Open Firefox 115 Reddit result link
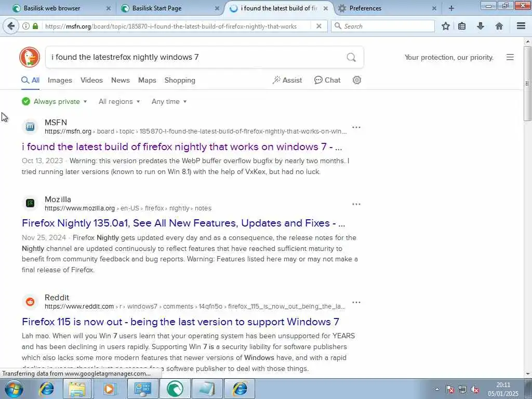This screenshot has width=532, height=399. coord(180,322)
